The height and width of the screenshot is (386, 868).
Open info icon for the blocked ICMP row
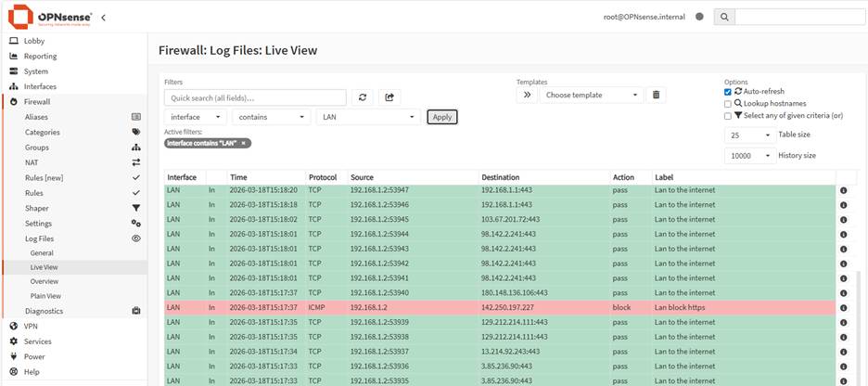[843, 307]
